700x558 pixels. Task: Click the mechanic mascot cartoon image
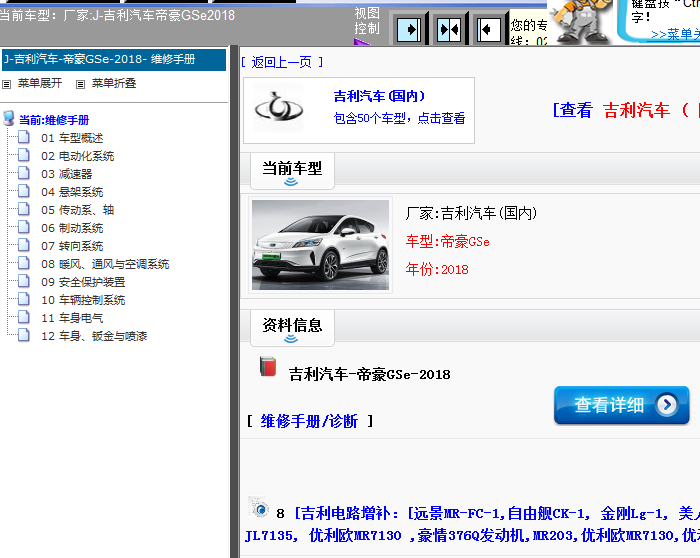580,21
